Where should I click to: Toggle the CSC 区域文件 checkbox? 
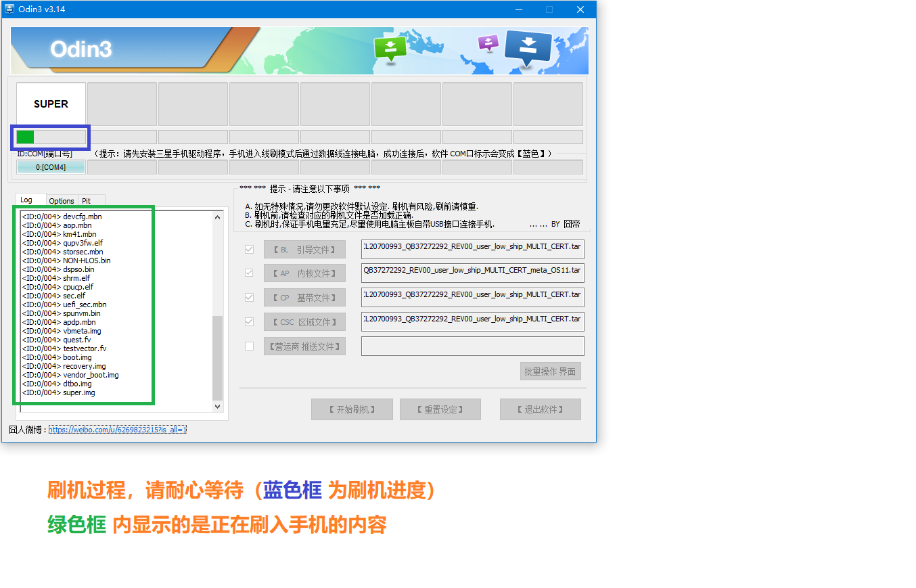(x=249, y=322)
